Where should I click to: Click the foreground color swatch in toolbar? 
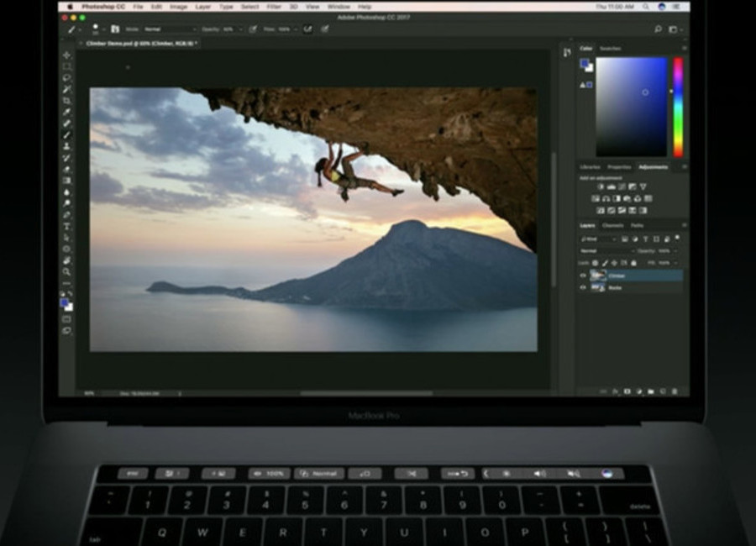tap(64, 303)
